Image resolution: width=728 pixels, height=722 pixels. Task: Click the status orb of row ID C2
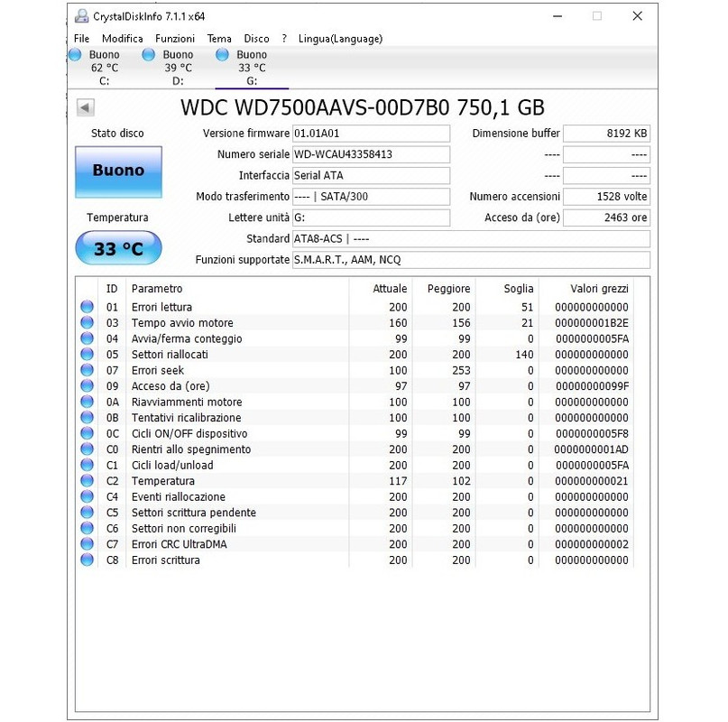click(87, 480)
